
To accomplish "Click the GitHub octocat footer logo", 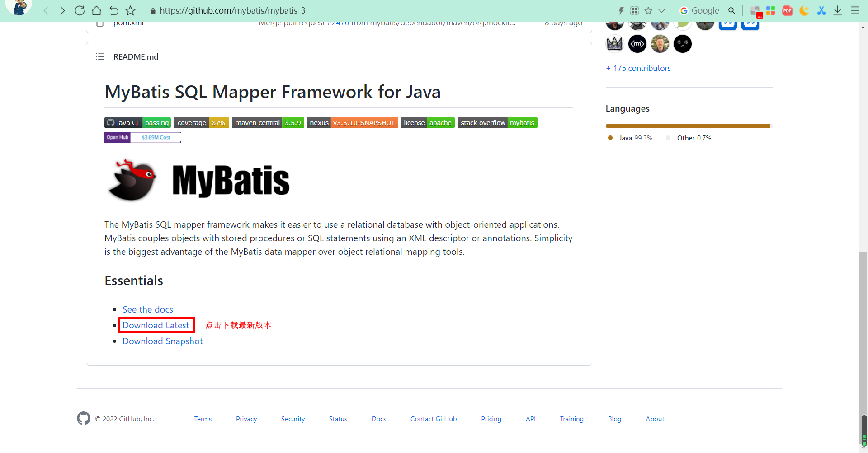I will click(84, 418).
